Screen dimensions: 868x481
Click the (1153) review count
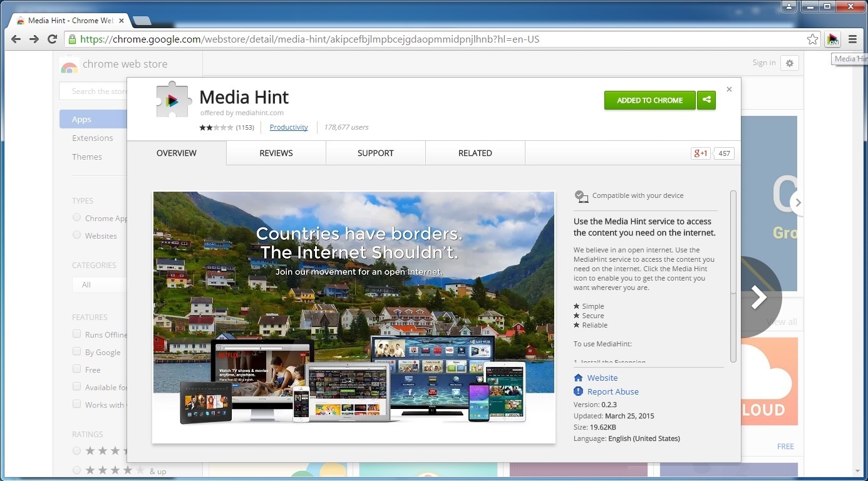[245, 127]
